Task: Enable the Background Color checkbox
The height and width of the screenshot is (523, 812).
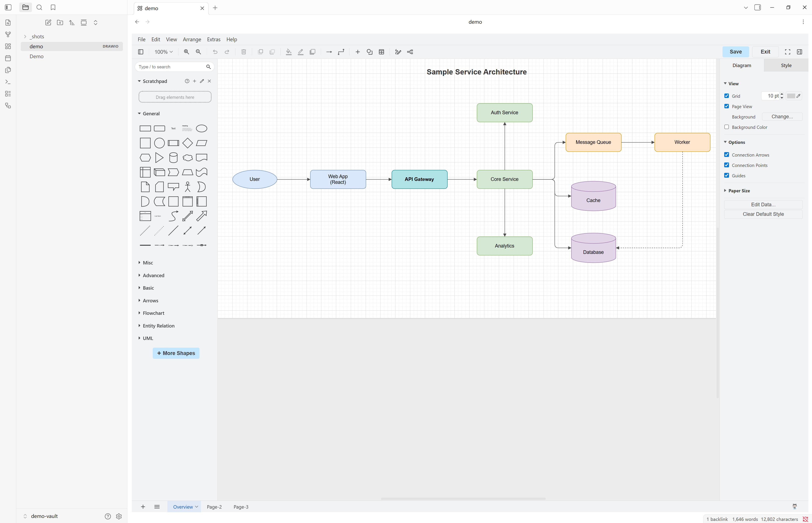Action: [727, 127]
